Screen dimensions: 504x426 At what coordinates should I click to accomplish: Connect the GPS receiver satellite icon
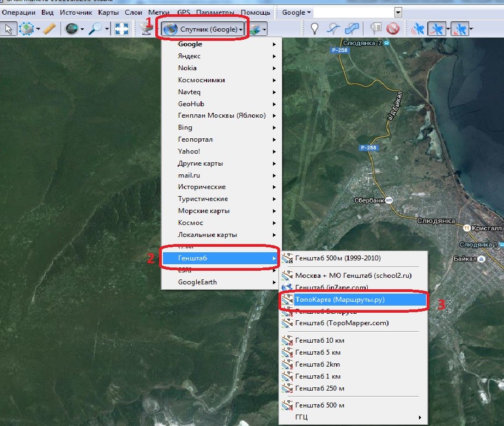tap(417, 29)
